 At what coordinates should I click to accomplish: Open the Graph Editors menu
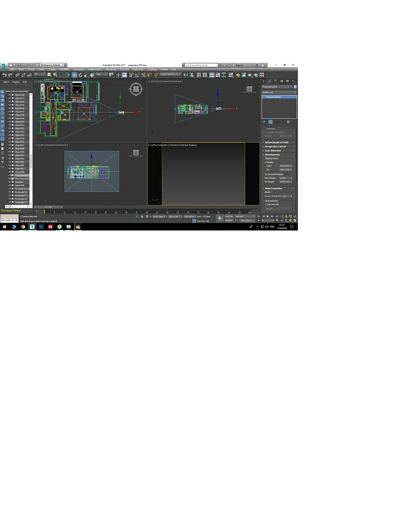click(95, 69)
